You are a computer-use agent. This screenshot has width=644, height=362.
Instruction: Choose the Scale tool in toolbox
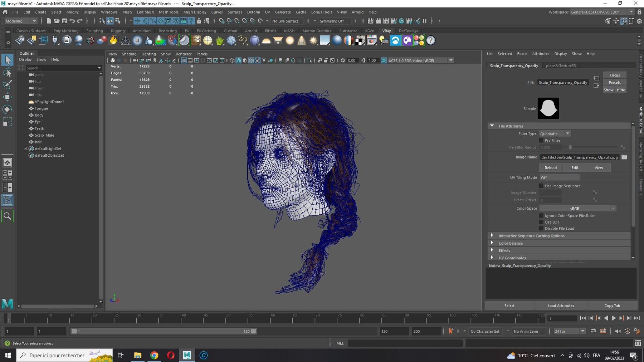(x=8, y=122)
